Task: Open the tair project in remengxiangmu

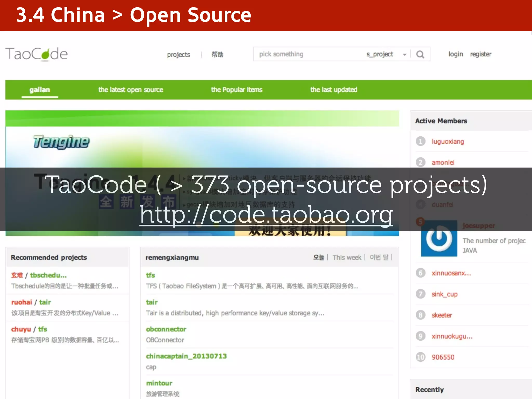Action: [152, 302]
